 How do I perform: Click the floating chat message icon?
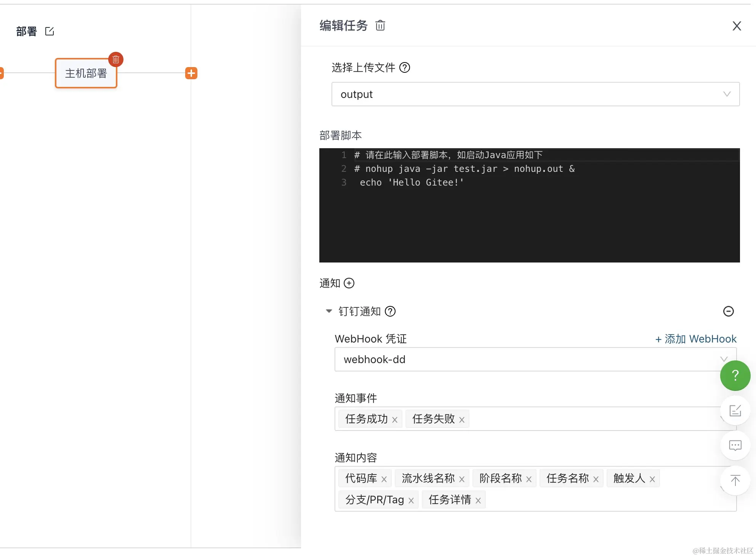pyautogui.click(x=735, y=445)
